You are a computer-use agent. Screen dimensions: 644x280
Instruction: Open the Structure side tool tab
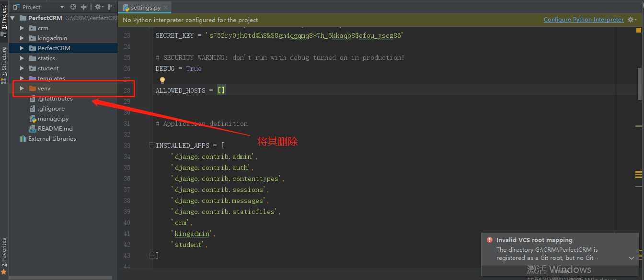tap(4, 66)
